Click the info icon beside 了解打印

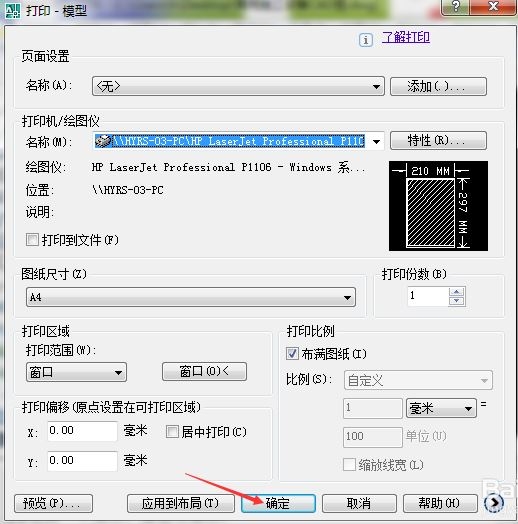(366, 40)
